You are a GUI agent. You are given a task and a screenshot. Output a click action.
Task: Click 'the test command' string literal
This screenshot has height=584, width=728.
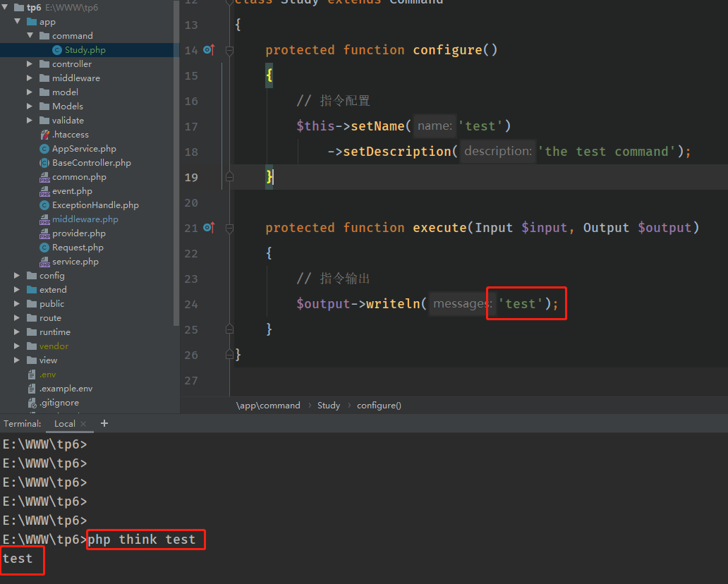pos(607,152)
